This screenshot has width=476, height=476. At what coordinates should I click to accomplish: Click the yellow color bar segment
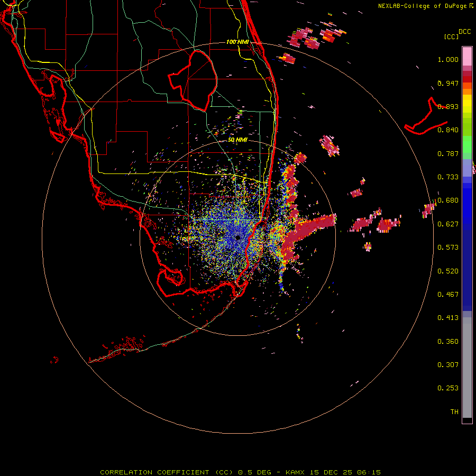(467, 104)
